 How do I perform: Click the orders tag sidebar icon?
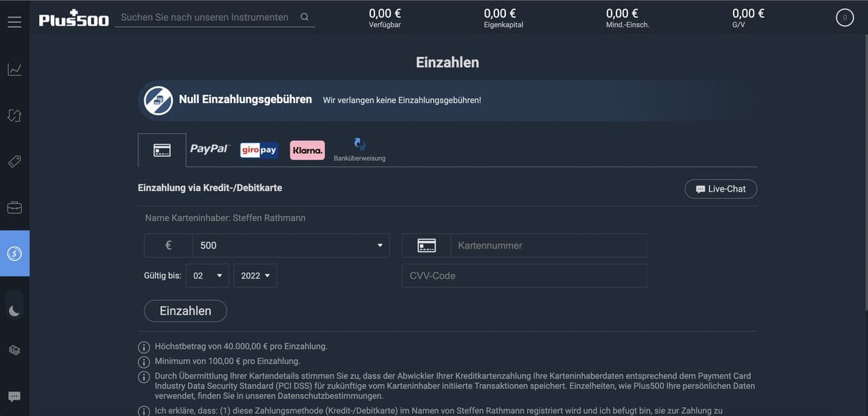pos(14,161)
